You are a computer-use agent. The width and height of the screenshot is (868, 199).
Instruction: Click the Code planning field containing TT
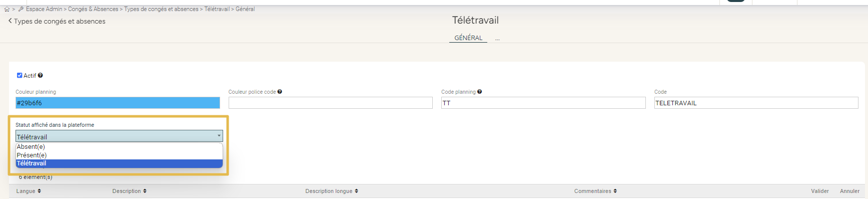(543, 103)
